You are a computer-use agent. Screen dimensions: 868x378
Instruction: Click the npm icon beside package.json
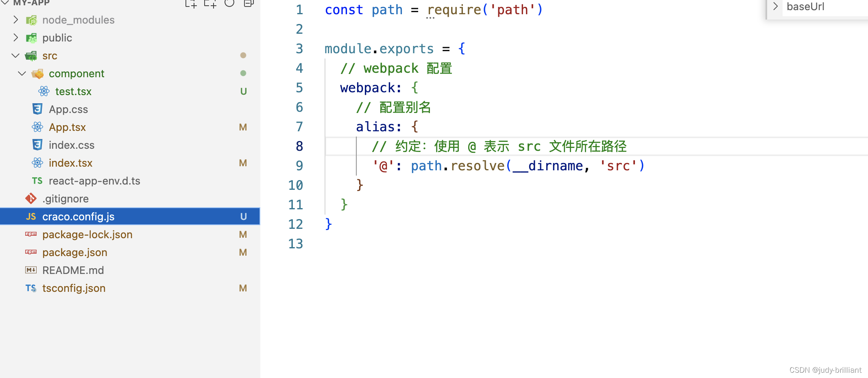pos(31,252)
